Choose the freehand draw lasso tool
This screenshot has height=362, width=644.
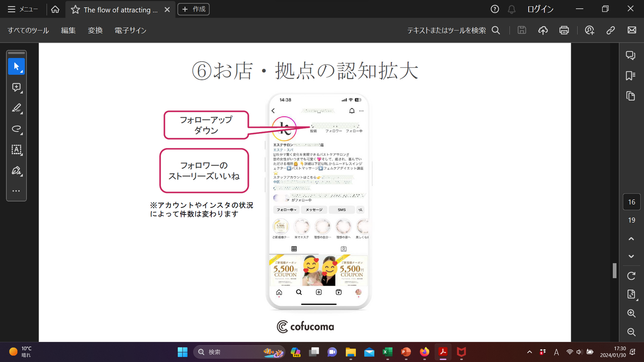click(x=16, y=129)
